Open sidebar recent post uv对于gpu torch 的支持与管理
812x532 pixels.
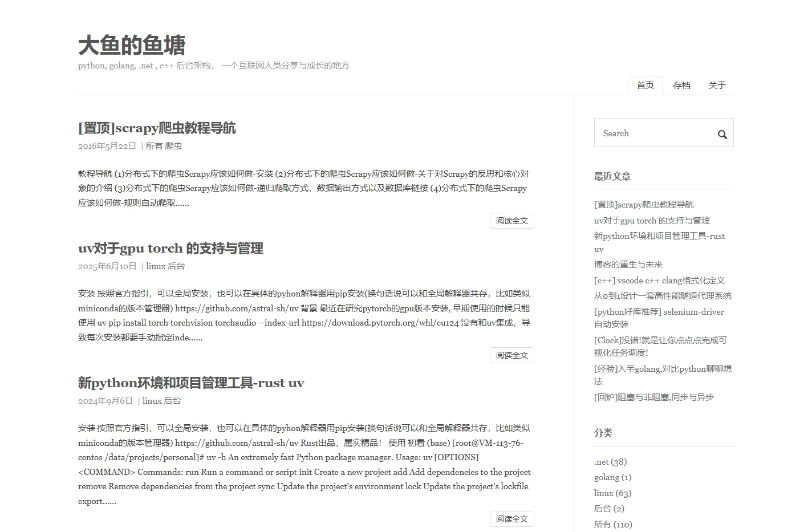652,221
